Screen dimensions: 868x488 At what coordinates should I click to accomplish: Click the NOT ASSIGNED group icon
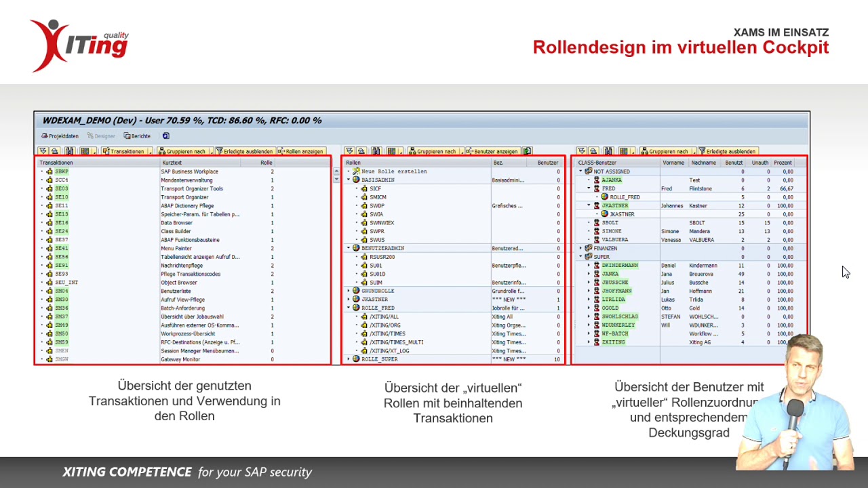588,171
